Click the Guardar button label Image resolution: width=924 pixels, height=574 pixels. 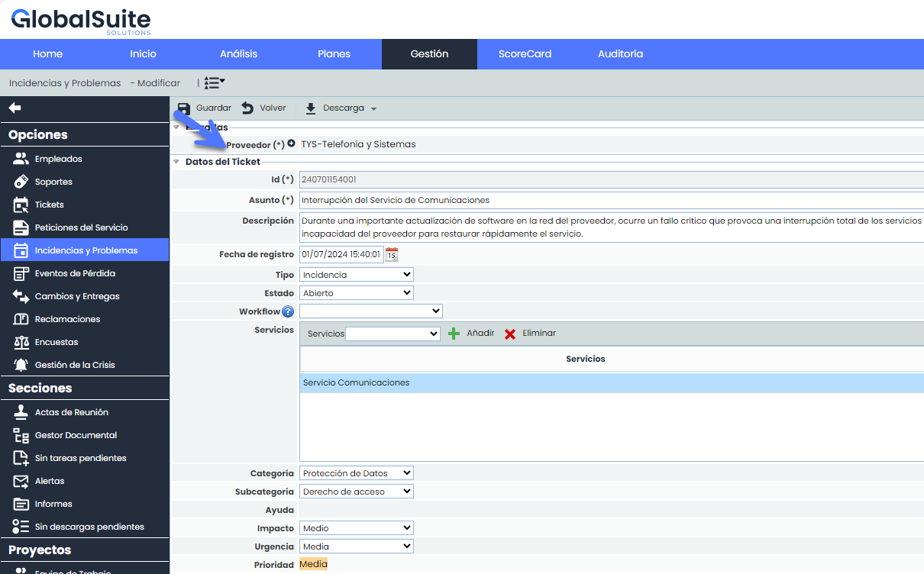[213, 108]
